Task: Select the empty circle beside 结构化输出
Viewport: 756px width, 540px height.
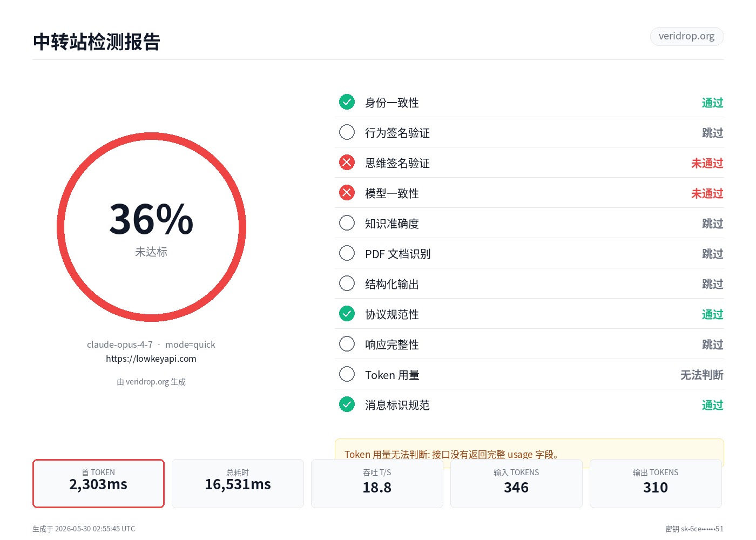Action: tap(347, 283)
